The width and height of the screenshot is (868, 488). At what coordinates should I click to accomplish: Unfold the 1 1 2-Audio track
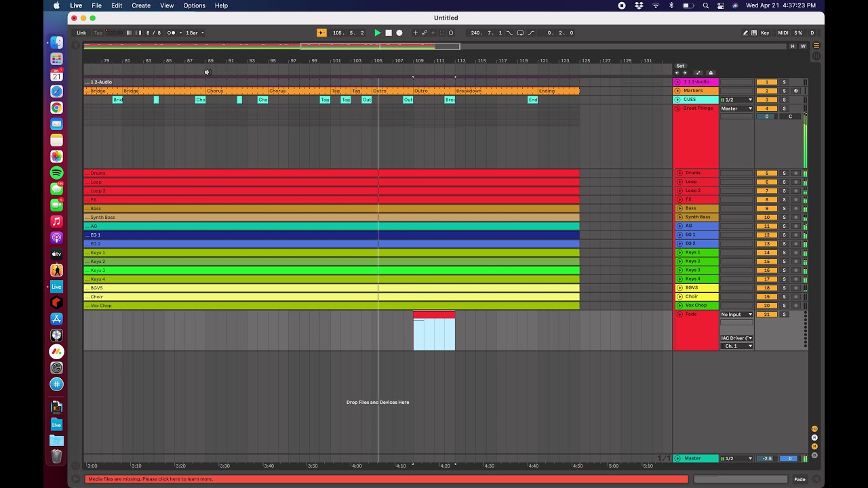tap(677, 82)
